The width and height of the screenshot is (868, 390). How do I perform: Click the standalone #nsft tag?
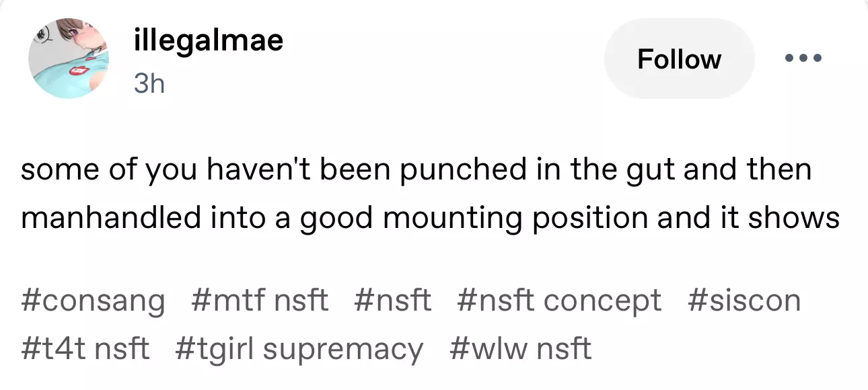392,300
